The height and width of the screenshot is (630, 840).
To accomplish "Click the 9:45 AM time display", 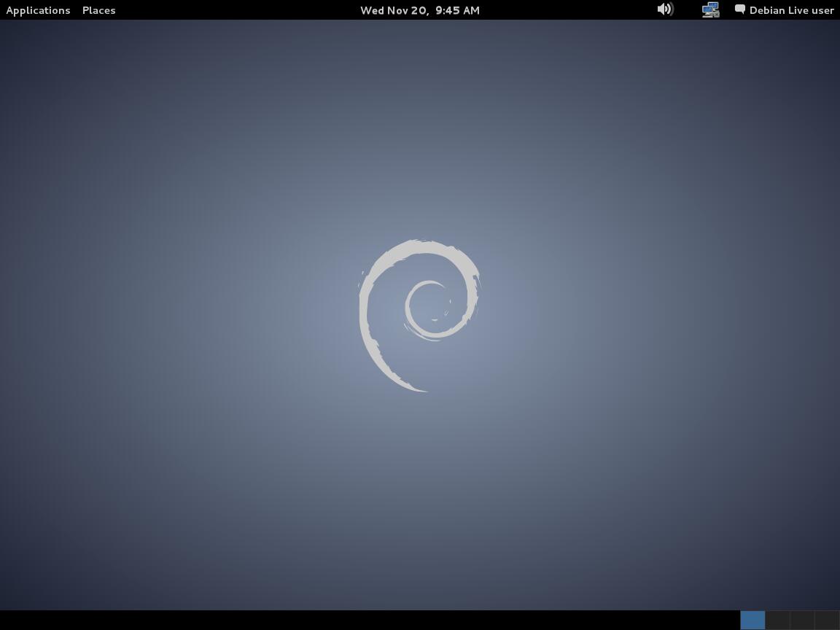I will click(x=457, y=10).
